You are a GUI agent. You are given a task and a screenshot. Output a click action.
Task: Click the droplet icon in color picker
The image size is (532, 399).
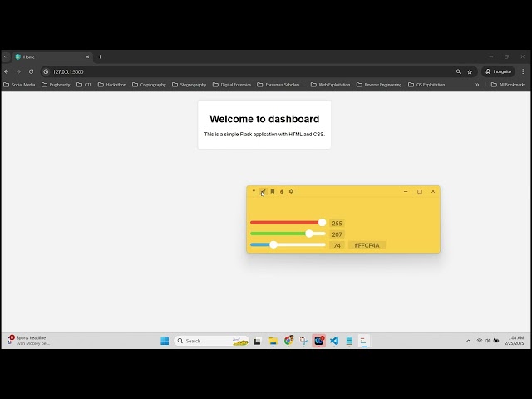282,191
